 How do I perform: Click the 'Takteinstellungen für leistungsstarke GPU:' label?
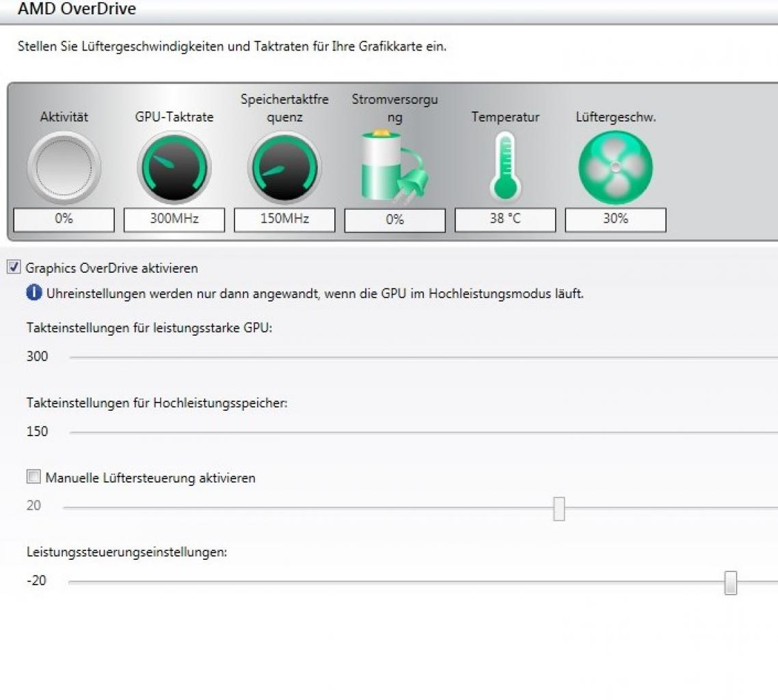pyautogui.click(x=149, y=328)
